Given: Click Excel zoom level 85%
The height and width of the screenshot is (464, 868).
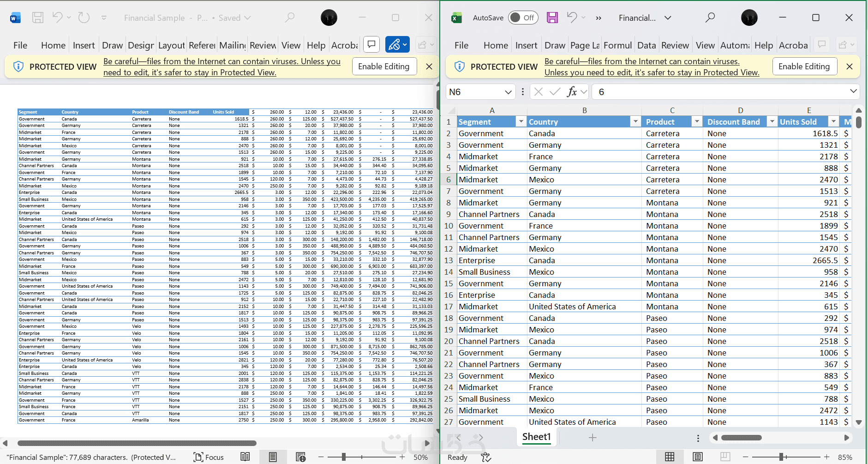Looking at the screenshot, I should click(x=845, y=457).
